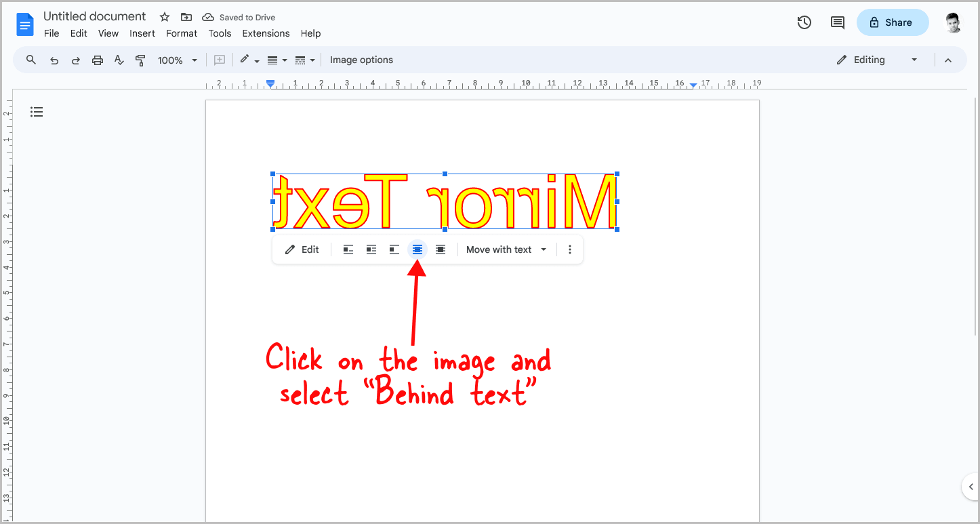Viewport: 980px width, 524px height.
Task: Enable the In front of text wrapping
Action: click(440, 249)
